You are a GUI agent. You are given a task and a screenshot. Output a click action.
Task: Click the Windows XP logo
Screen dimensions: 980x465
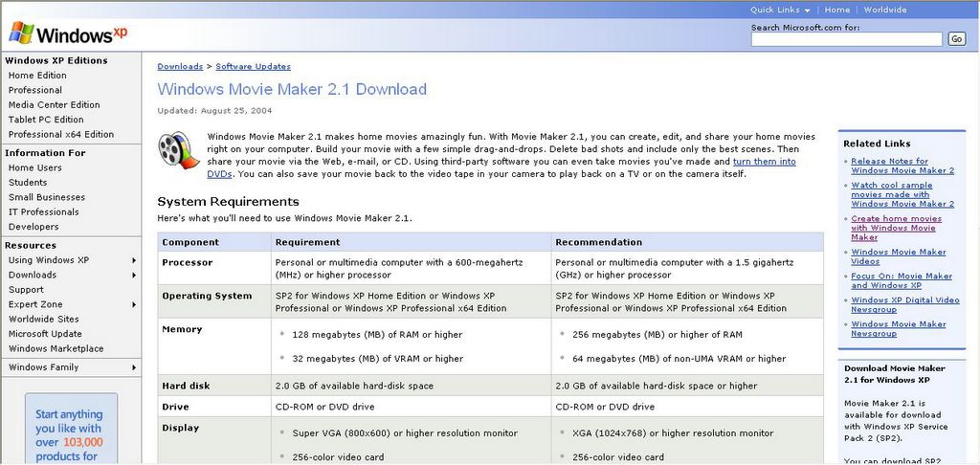coord(67,33)
